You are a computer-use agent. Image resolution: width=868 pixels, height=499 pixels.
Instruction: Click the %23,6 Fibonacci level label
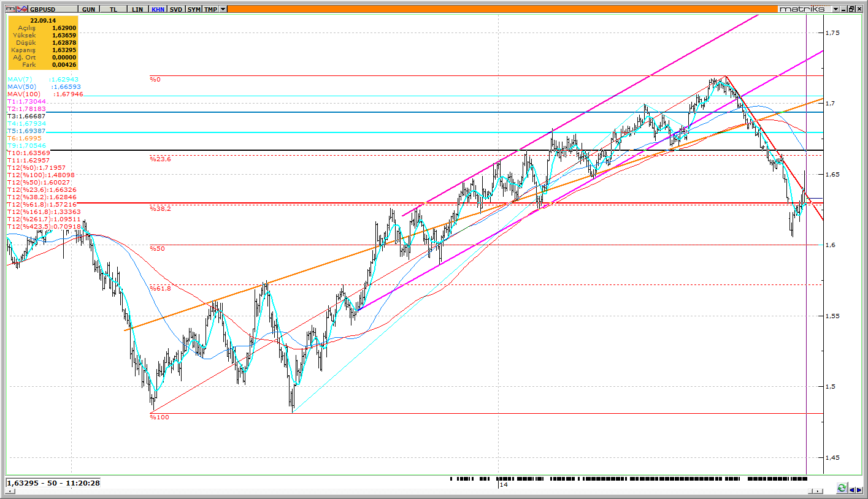coord(159,159)
